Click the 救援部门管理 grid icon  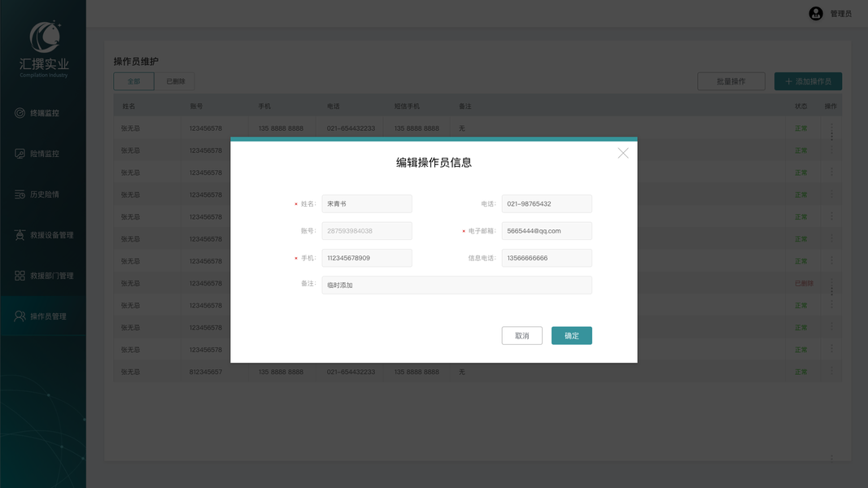pos(20,276)
